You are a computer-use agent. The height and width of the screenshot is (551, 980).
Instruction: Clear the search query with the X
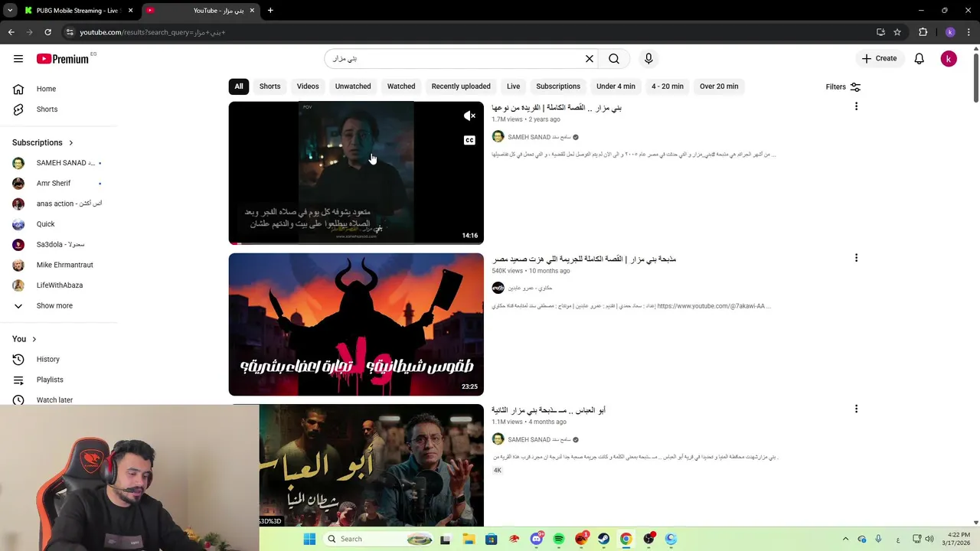590,58
